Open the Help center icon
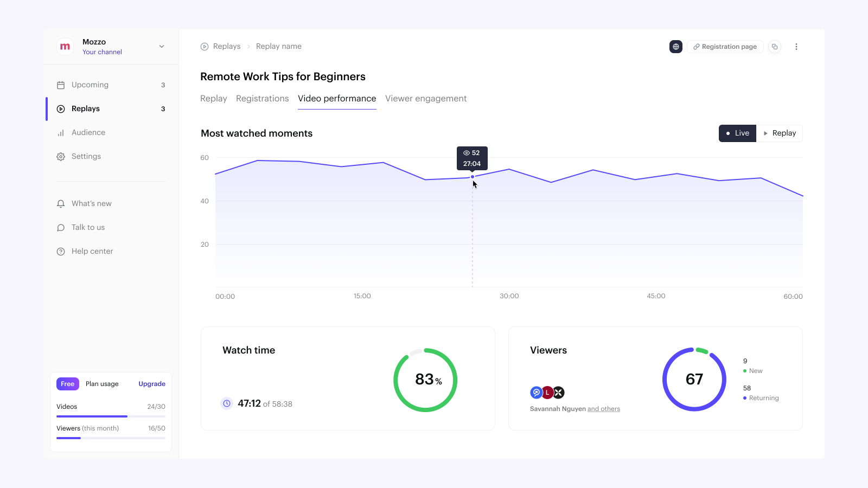The height and width of the screenshot is (488, 868). click(61, 251)
